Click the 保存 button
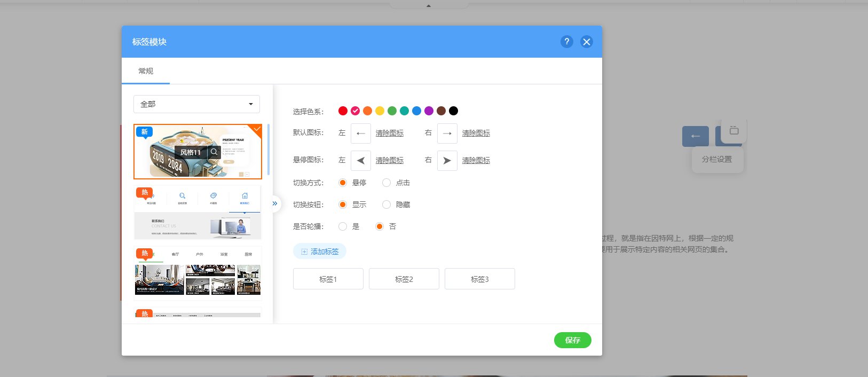 point(573,340)
